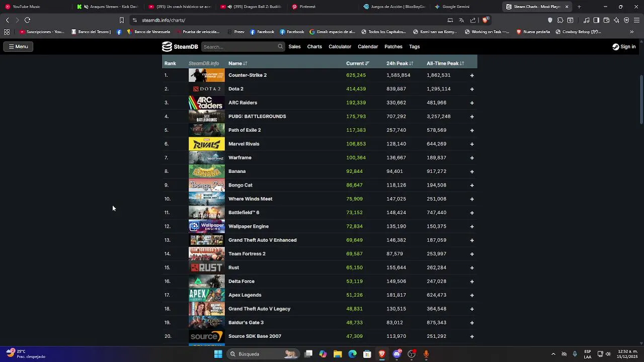Expand the plus for Apex Legends row
The width and height of the screenshot is (644, 362).
click(472, 295)
